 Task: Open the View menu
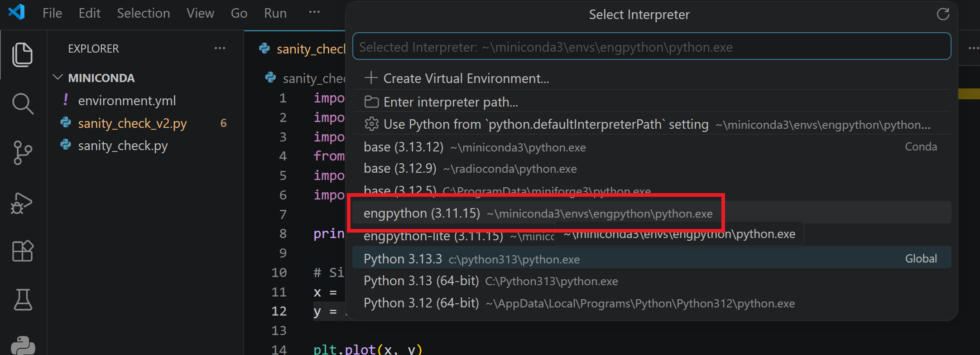click(x=200, y=13)
